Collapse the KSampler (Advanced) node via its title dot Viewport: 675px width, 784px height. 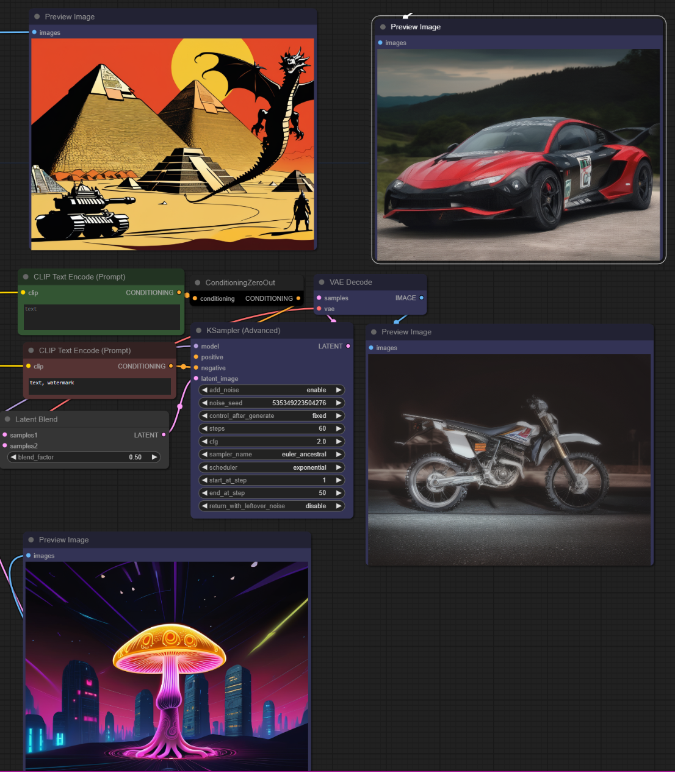199,331
